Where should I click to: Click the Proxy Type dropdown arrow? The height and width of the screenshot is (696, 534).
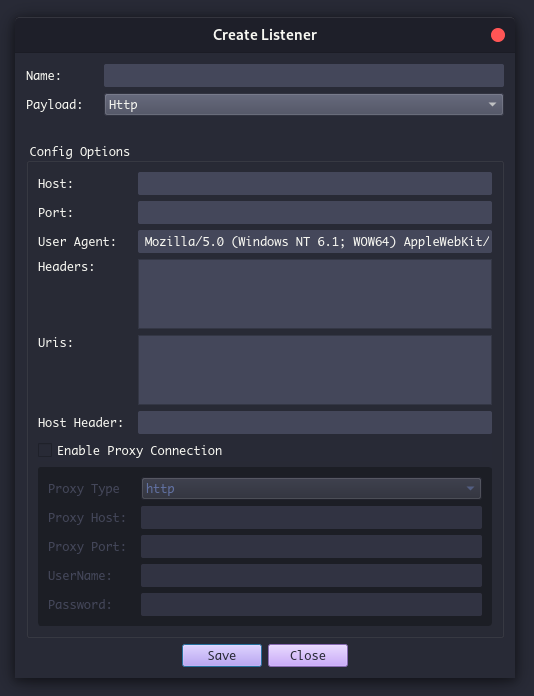coord(470,488)
